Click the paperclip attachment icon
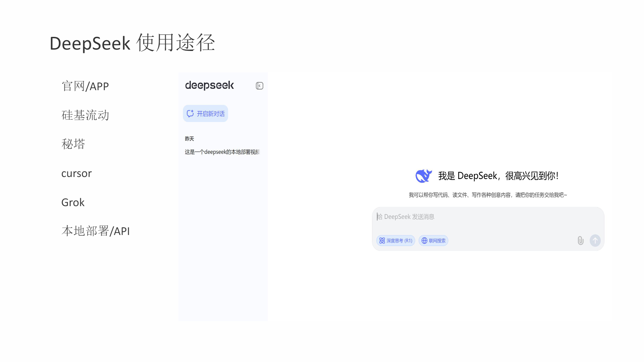Viewport: 644px width, 362px height. tap(581, 240)
